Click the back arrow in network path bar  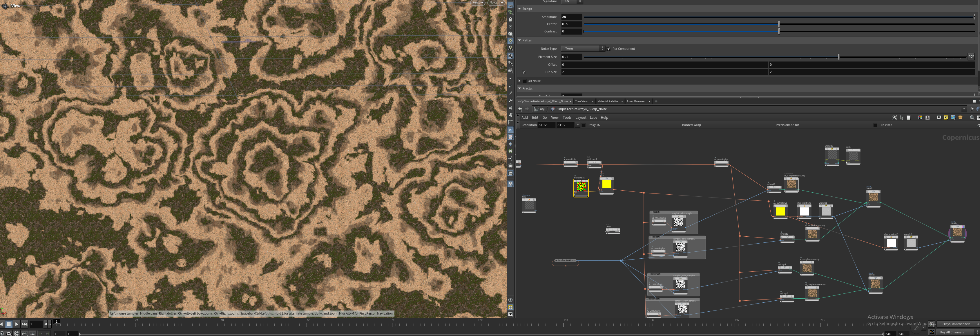520,109
